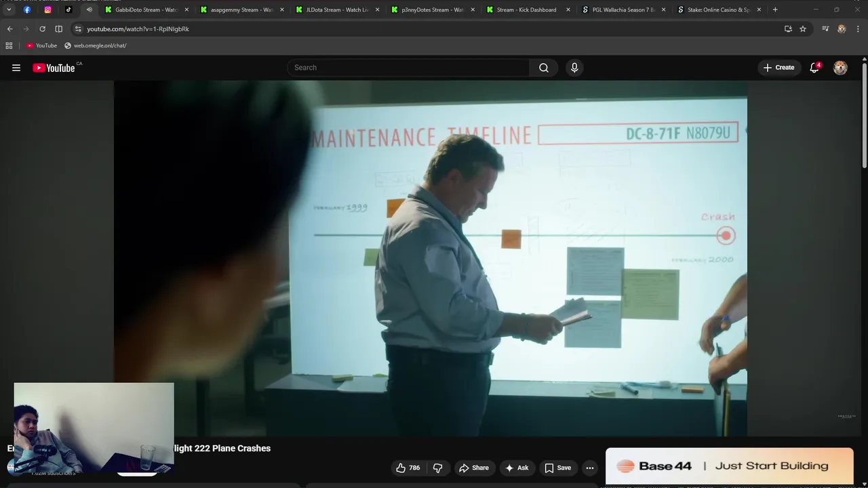Click the address bar URL
This screenshot has width=868, height=488.
coord(138,29)
